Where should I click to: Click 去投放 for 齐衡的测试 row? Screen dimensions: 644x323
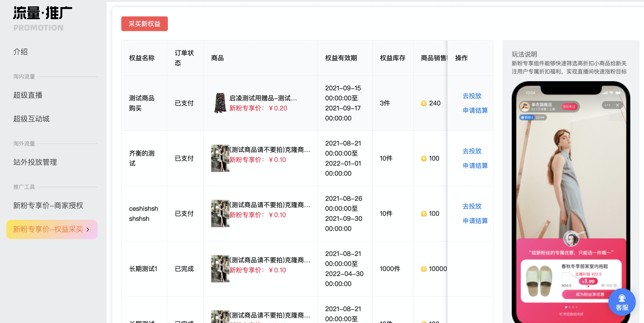pos(472,151)
